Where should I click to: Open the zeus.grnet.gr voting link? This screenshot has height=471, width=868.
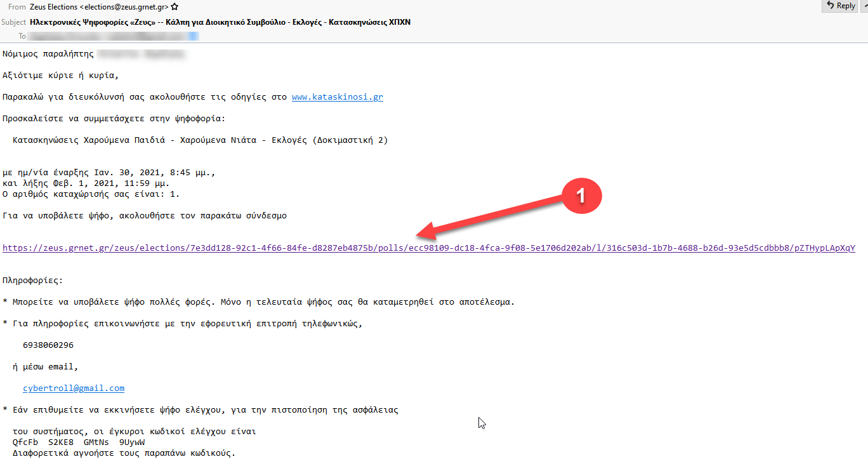(428, 248)
